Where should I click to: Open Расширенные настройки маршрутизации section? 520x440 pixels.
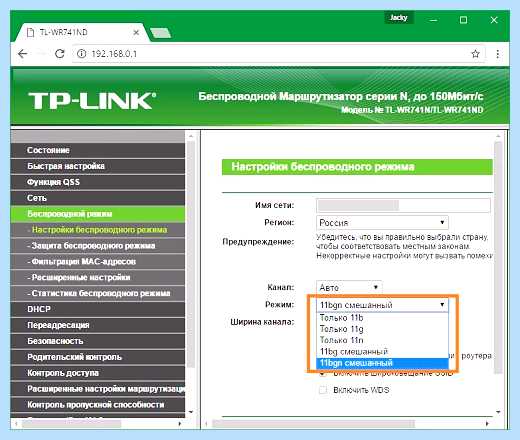pos(98,389)
